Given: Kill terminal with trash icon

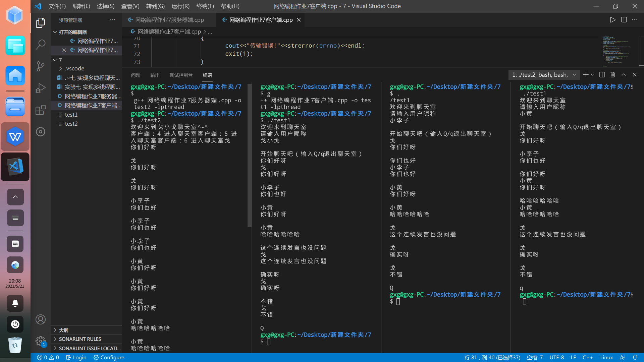Looking at the screenshot, I should pos(613,75).
